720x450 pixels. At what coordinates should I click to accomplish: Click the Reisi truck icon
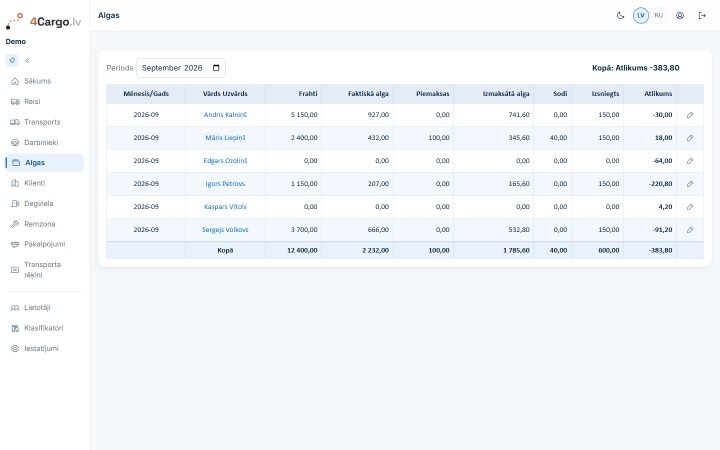click(15, 101)
